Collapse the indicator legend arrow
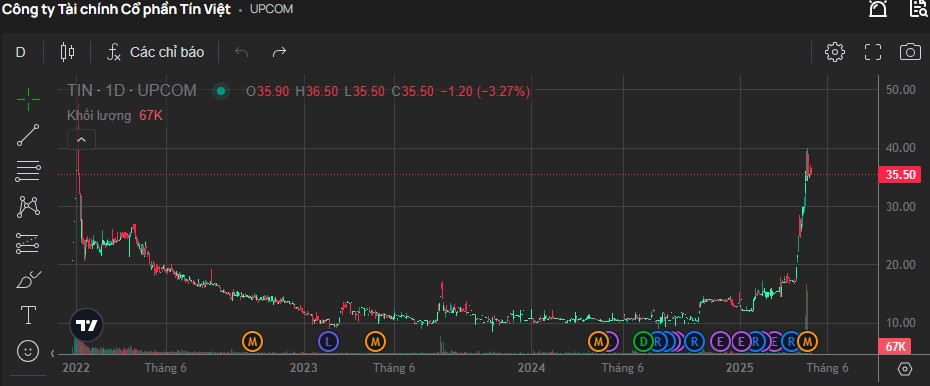 point(82,140)
